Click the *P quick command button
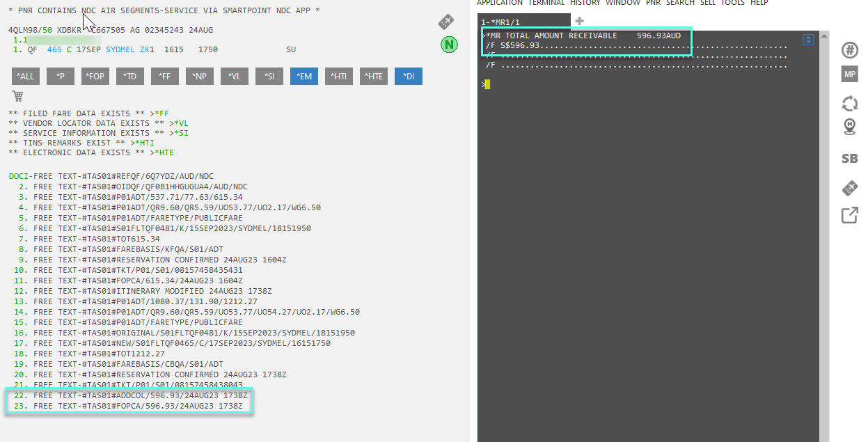This screenshot has height=442, width=868. [x=61, y=77]
